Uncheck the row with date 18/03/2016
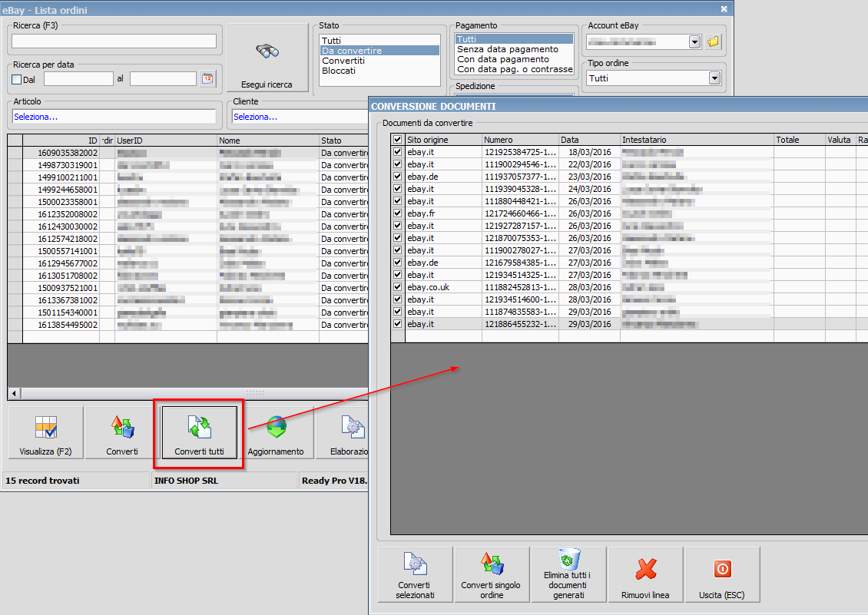Screen dimensions: 868x615 coord(397,152)
